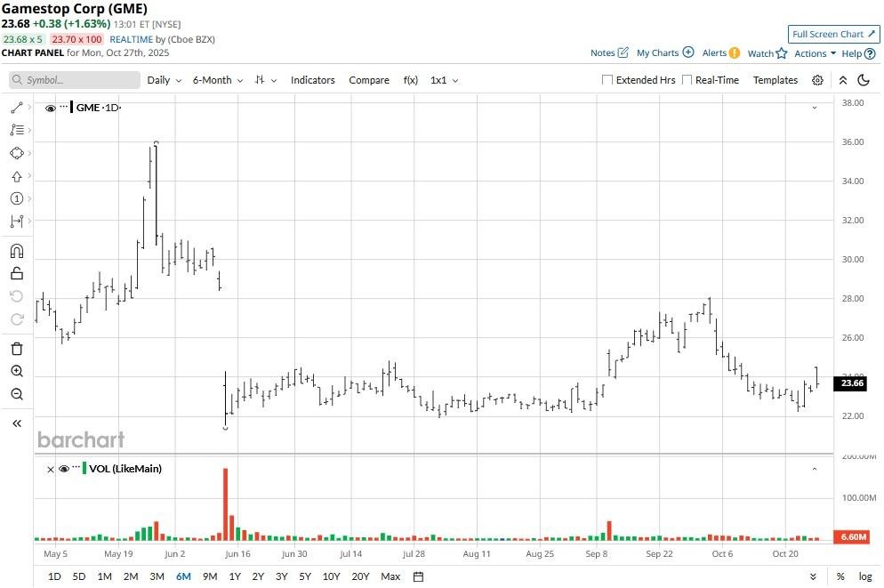Zoom out of the chart
884x588 pixels.
coord(17,394)
